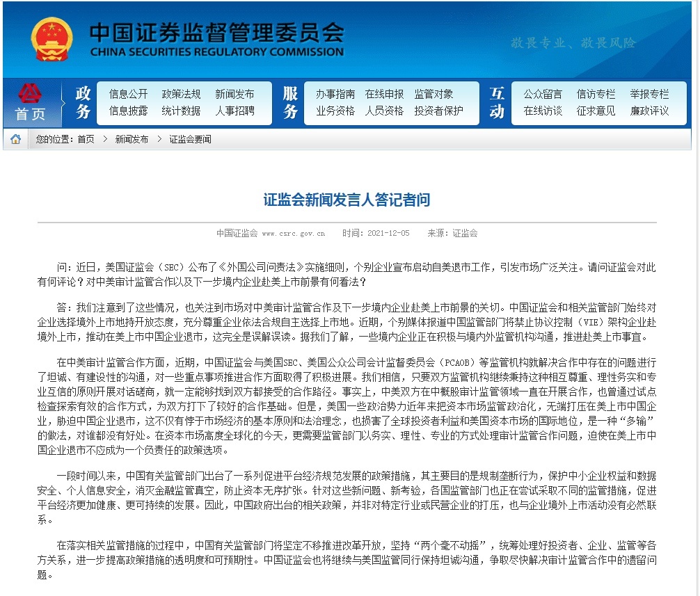Open 信息公开 in the 政务 section
The width and height of the screenshot is (700, 596).
(128, 94)
